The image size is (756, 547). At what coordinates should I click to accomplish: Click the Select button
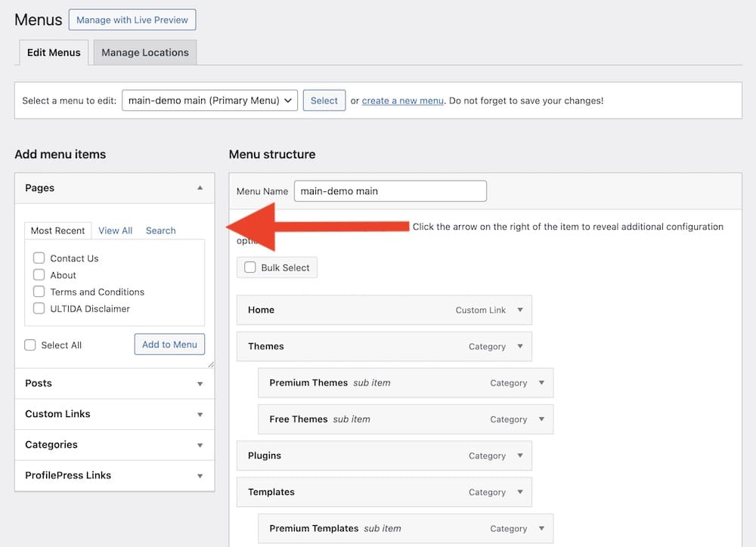point(324,100)
